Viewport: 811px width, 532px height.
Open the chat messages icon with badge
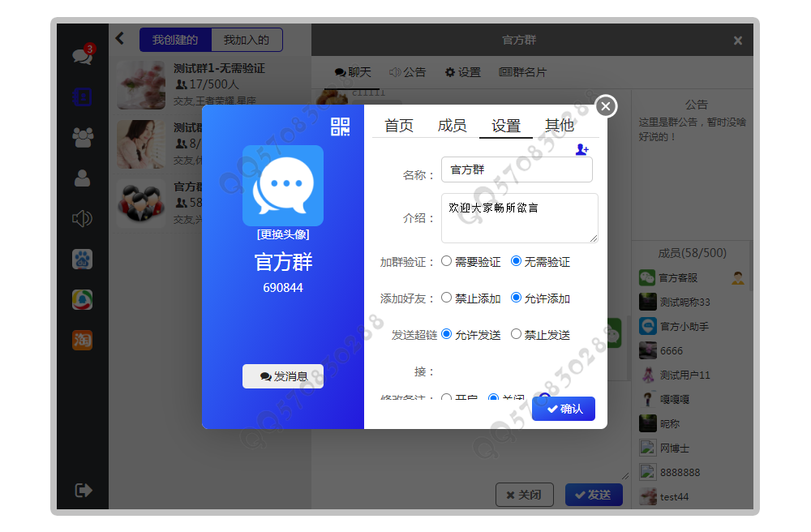(81, 56)
